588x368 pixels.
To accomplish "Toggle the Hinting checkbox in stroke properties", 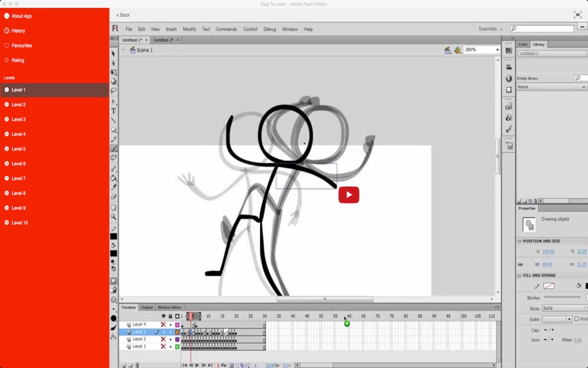I will click(x=577, y=319).
